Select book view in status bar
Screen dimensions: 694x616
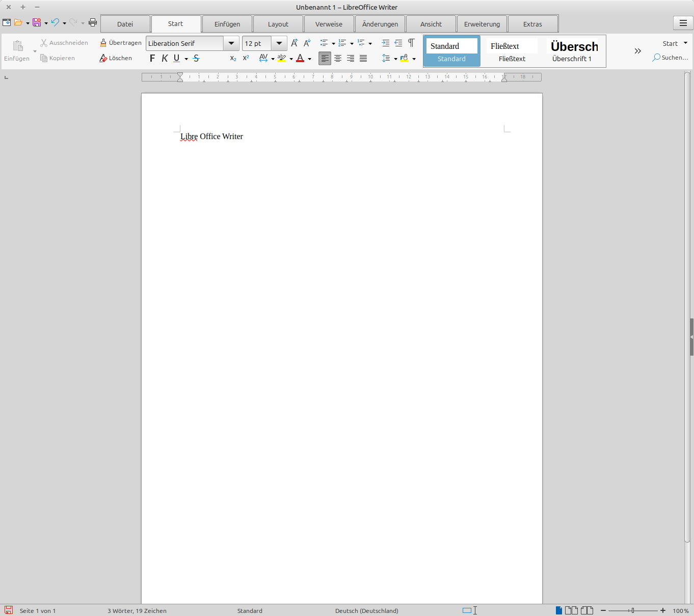tap(587, 610)
